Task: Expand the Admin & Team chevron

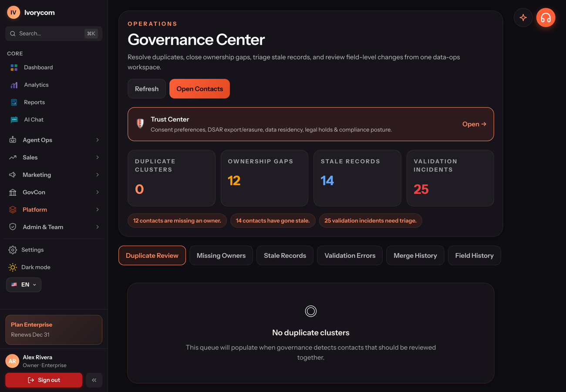Action: tap(98, 227)
